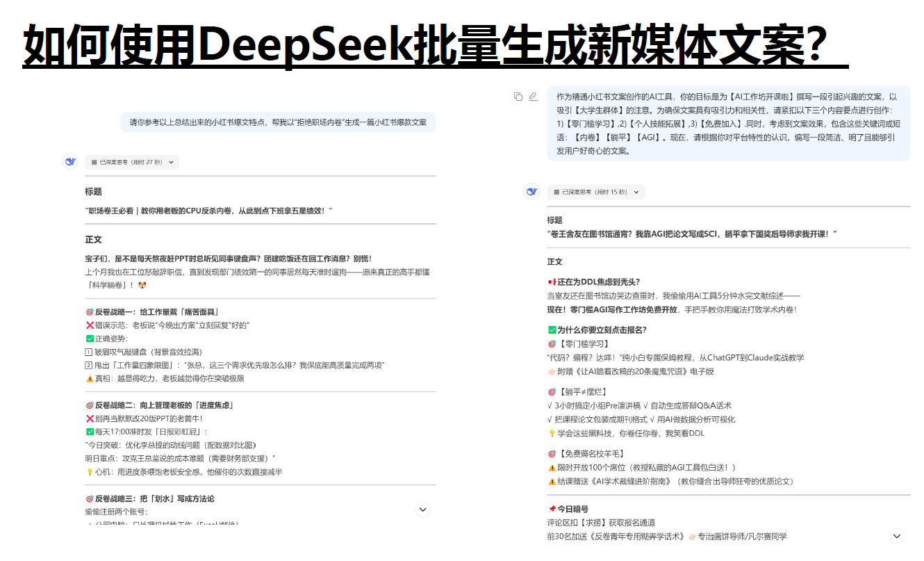
Task: Select user prompt bubble about AI工作坊开课啦
Action: pyautogui.click(x=728, y=124)
